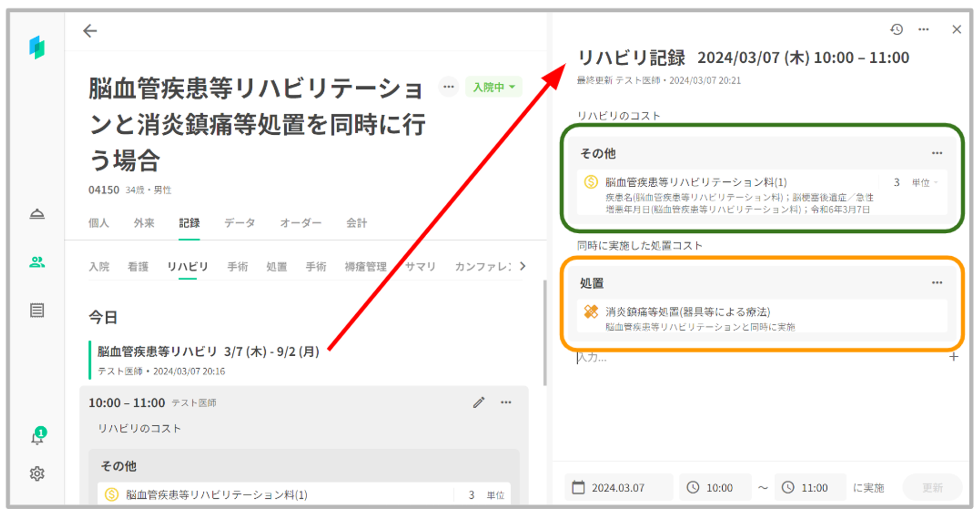Click the 2024.03.07 date field
The height and width of the screenshot is (516, 980).
619,488
